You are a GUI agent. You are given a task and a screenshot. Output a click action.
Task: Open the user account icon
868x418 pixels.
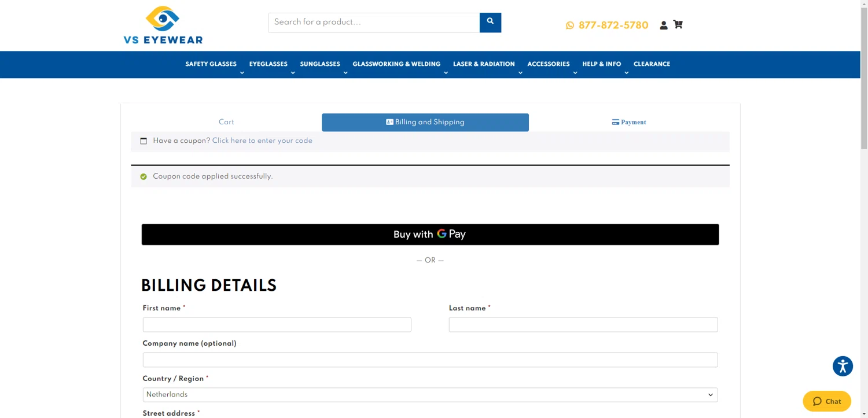click(664, 25)
